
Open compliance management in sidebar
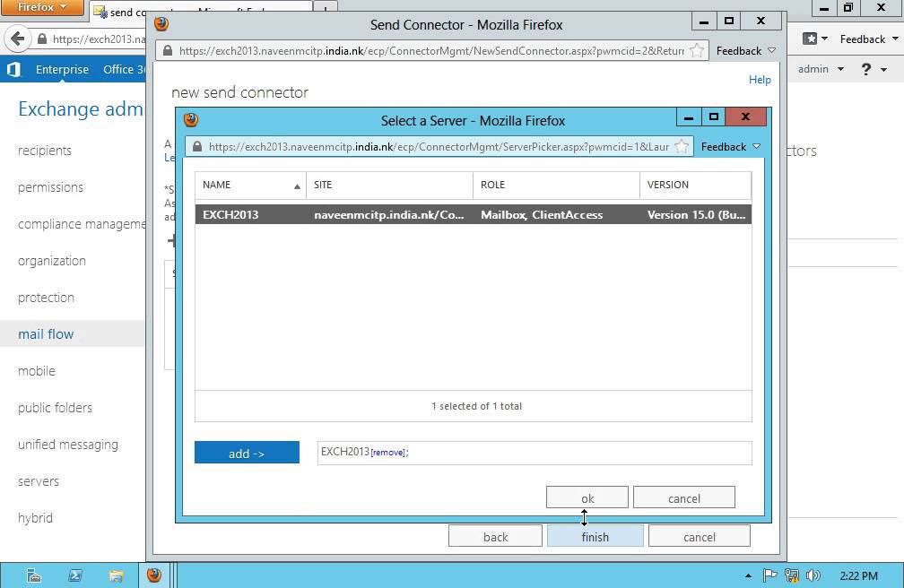pos(82,224)
